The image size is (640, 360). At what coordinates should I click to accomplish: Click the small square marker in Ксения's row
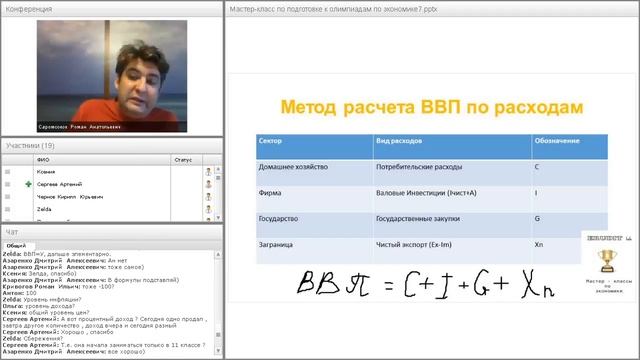[x=7, y=172]
